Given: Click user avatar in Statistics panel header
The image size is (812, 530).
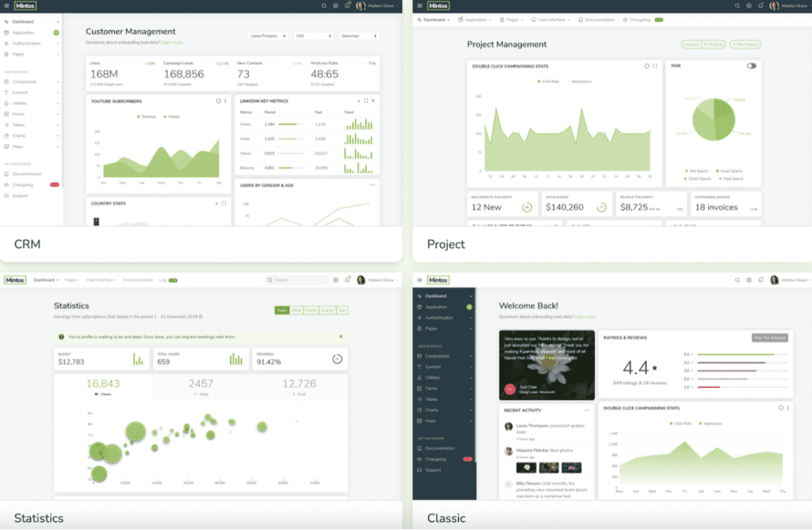Looking at the screenshot, I should (x=361, y=280).
